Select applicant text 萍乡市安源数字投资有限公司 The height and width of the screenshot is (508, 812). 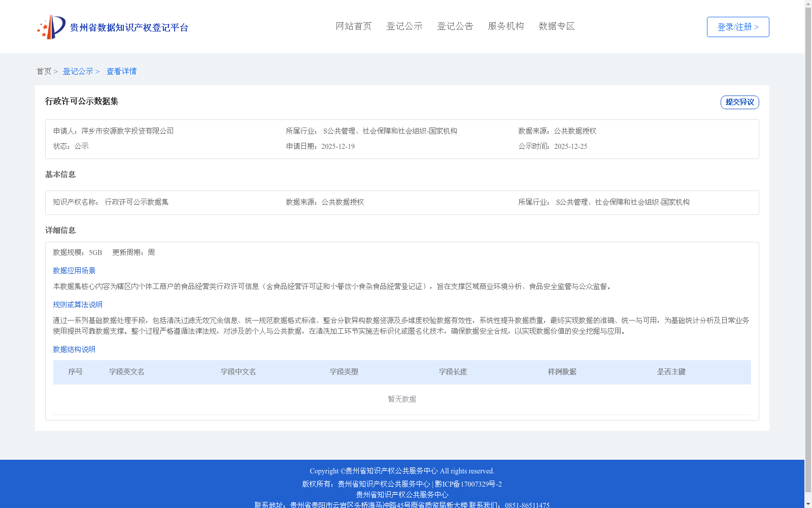(x=127, y=131)
